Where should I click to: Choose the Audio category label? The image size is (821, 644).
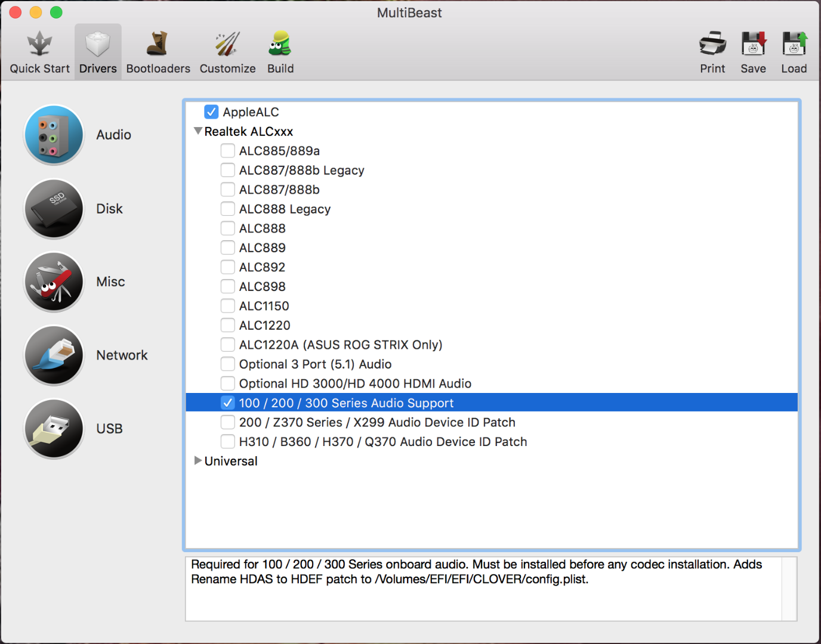click(x=113, y=135)
